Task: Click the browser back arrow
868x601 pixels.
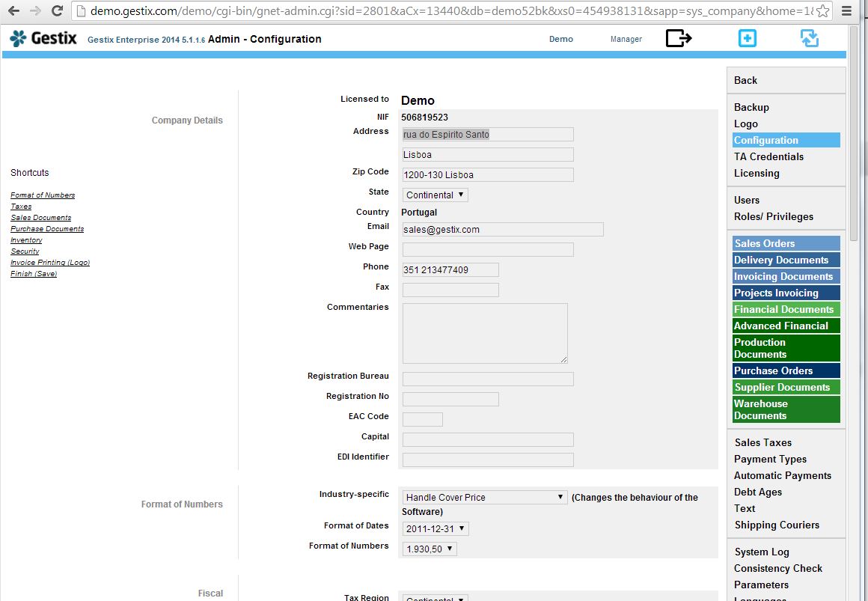Action: [13, 10]
